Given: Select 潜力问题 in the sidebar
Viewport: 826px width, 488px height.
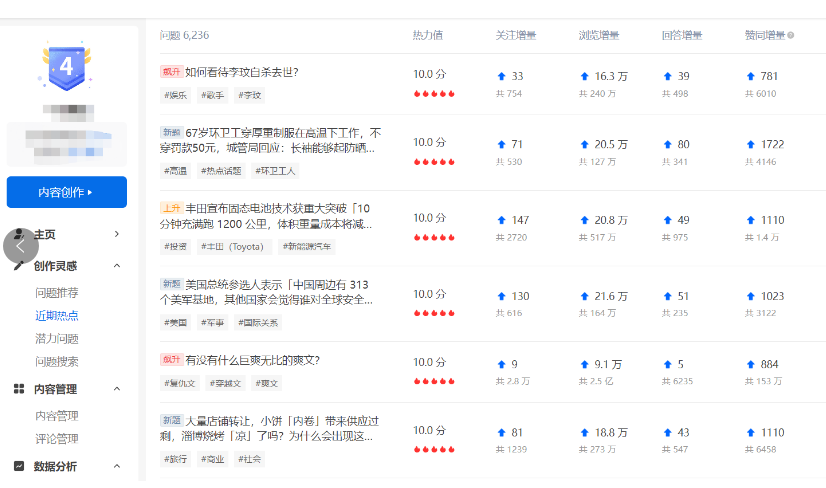Looking at the screenshot, I should (57, 338).
